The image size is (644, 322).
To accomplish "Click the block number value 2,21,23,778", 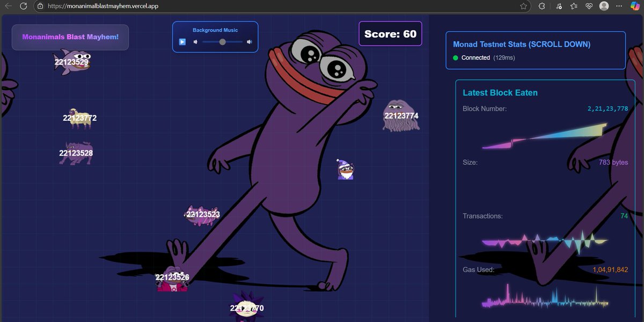I will (608, 108).
